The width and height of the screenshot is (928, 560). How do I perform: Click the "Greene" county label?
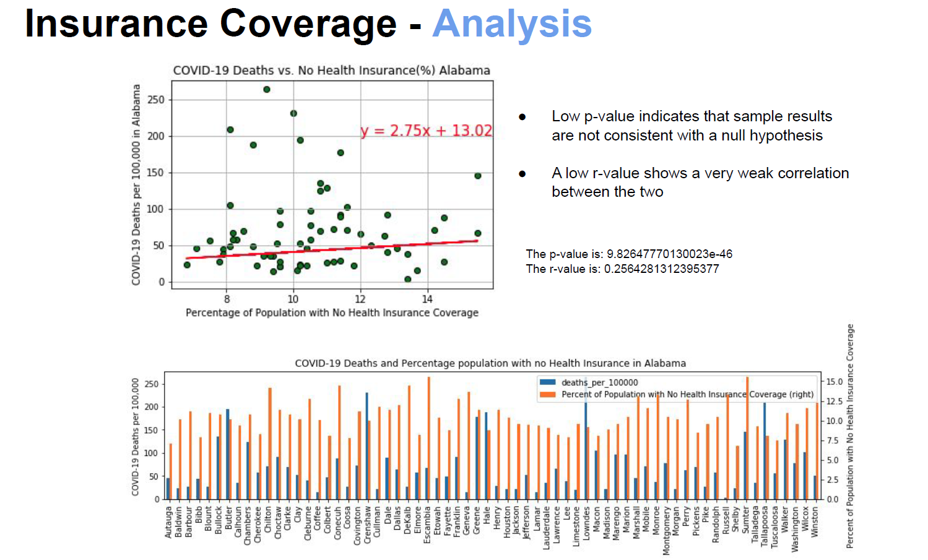pyautogui.click(x=477, y=520)
